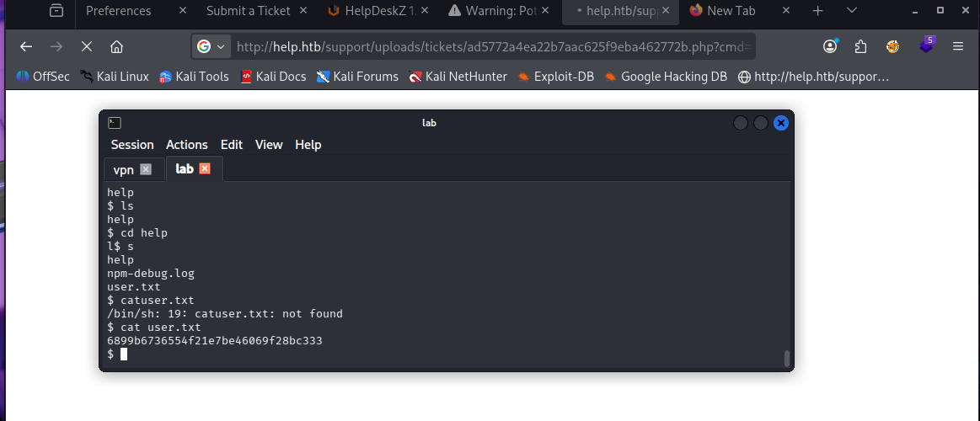Open the terminal Session menu
The image size is (980, 421).
pyautogui.click(x=132, y=145)
